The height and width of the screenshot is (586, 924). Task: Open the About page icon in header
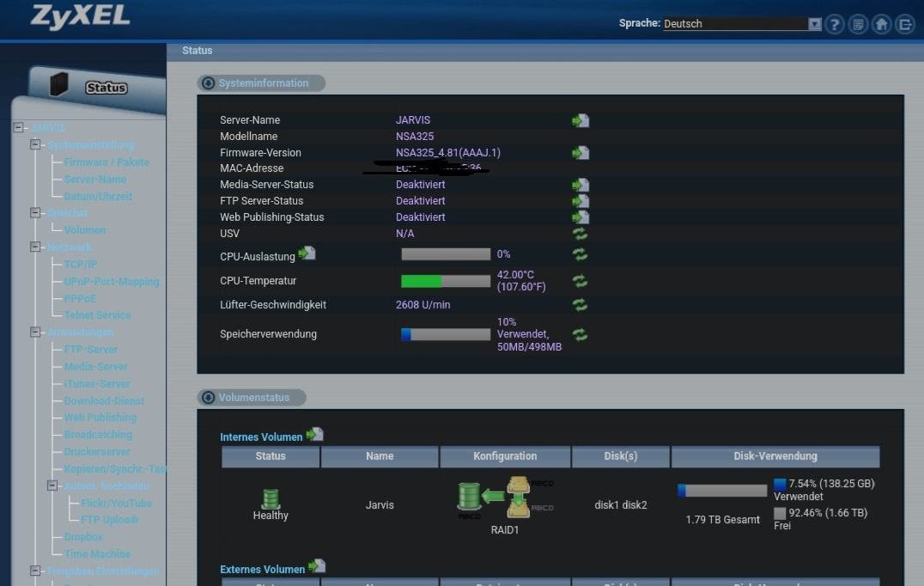click(x=858, y=24)
